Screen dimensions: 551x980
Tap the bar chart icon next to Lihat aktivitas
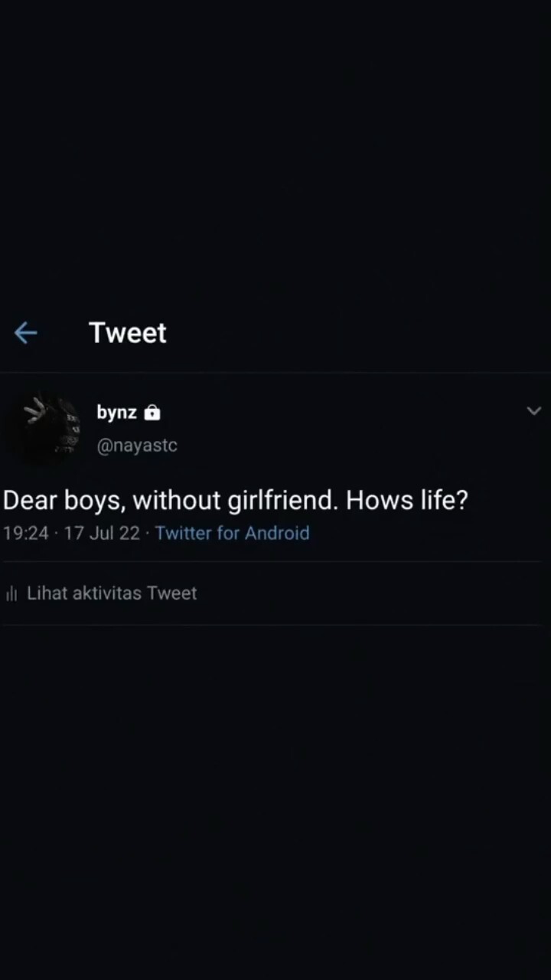[11, 593]
